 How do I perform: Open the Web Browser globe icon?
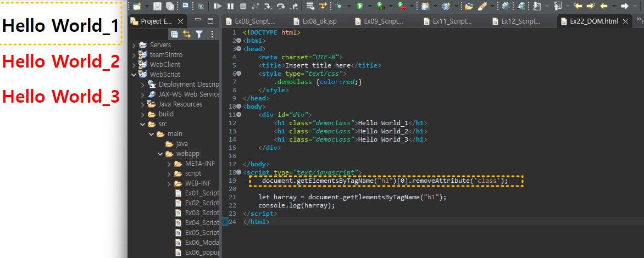pos(506,6)
